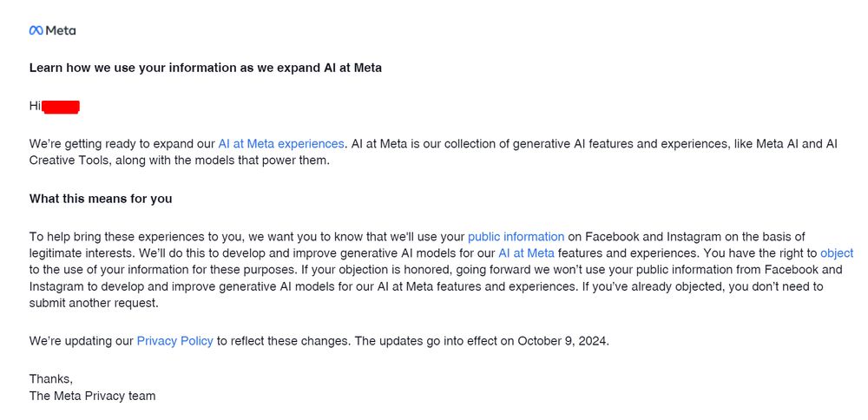Open the "Privacy Policy" link
Viewport: 868px width, 420px height.
174,341
